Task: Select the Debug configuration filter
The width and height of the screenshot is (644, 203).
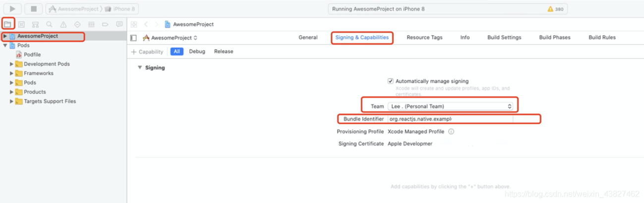Action: tap(197, 51)
